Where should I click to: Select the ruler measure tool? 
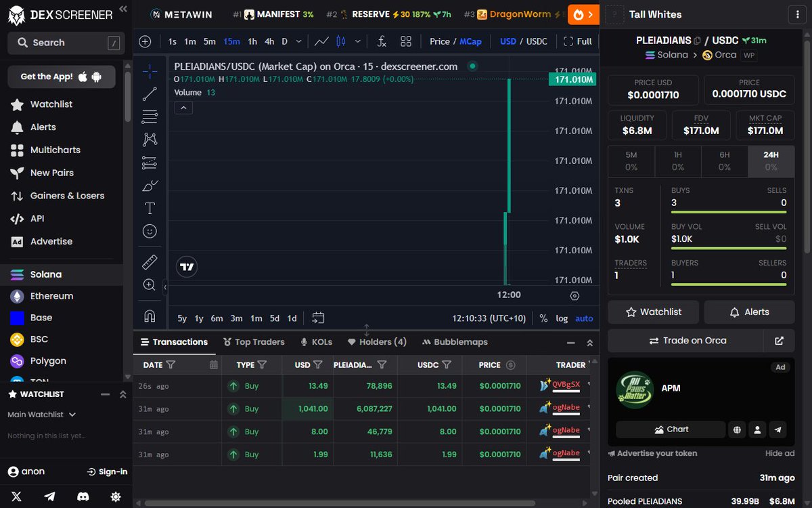pos(150,262)
